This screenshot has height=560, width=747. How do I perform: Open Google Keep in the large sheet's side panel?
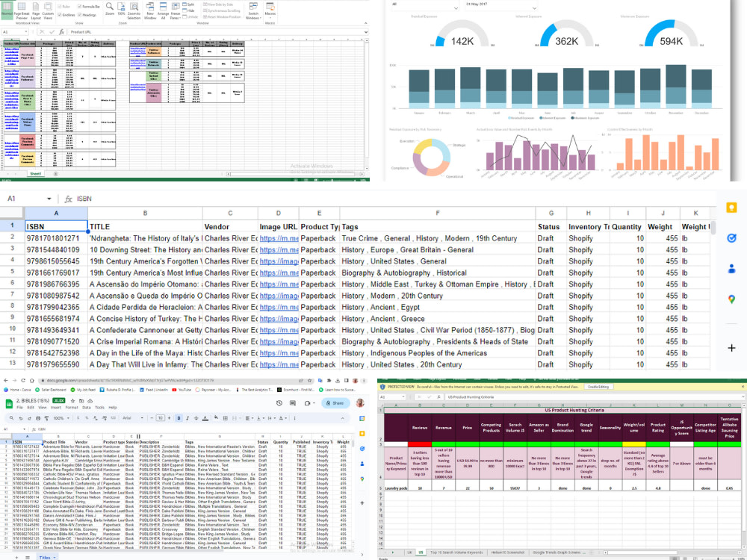(x=731, y=208)
